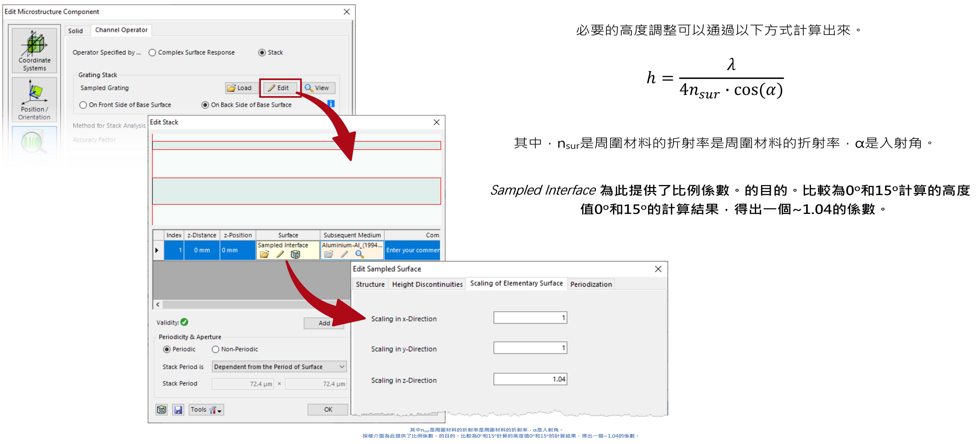The height and width of the screenshot is (444, 980).
Task: Choose On Front Side of Base Surface
Action: point(125,105)
